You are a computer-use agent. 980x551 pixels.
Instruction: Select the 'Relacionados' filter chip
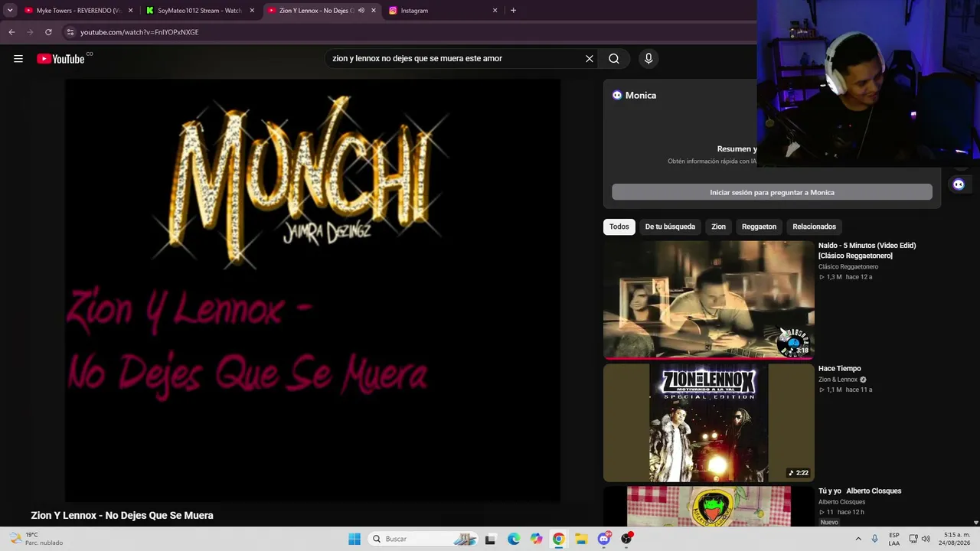[x=814, y=227]
